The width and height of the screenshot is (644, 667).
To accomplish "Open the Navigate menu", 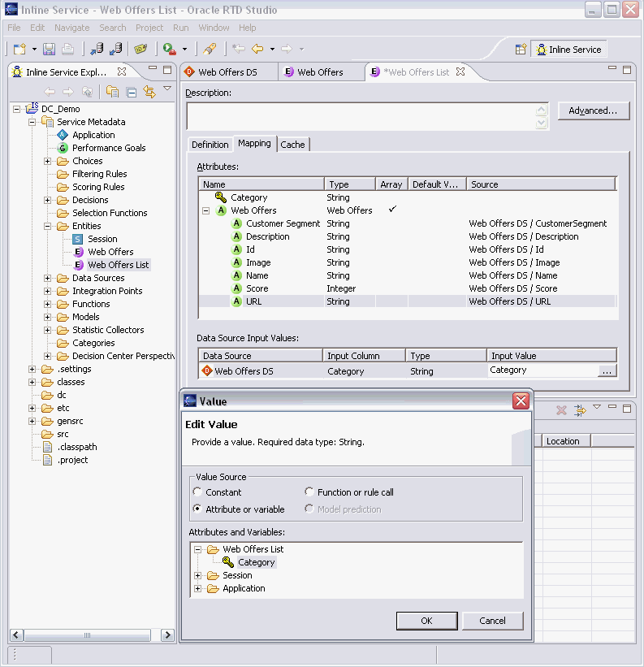I will (x=71, y=28).
